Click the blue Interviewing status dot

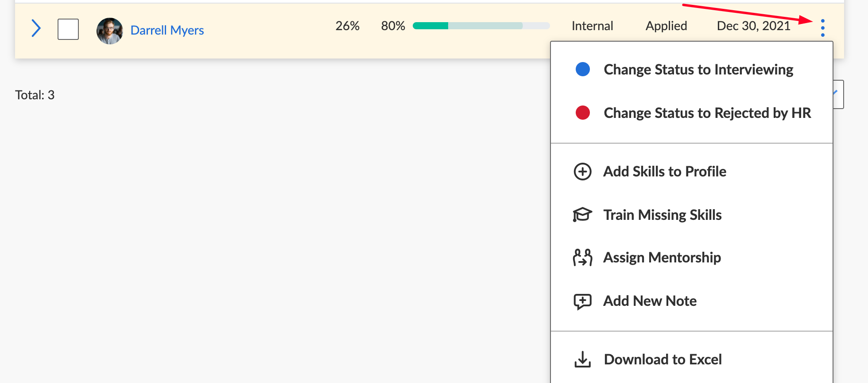582,70
